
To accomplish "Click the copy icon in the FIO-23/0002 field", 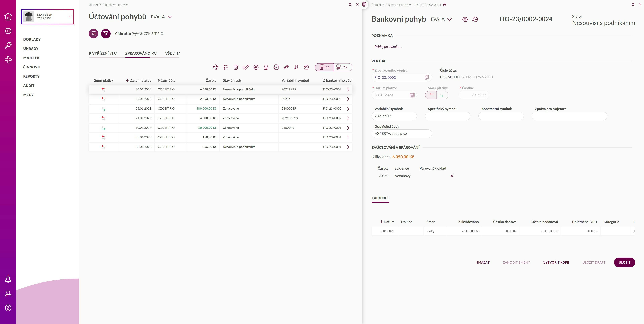I will pyautogui.click(x=427, y=78).
